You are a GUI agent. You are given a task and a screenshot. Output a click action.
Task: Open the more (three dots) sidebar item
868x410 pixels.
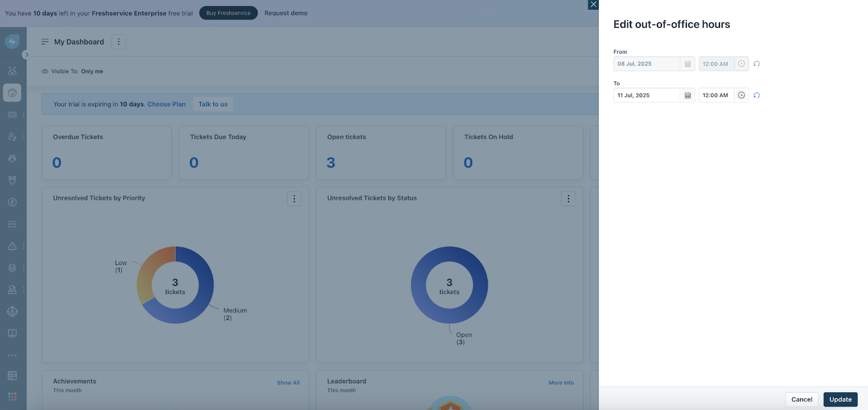12,355
